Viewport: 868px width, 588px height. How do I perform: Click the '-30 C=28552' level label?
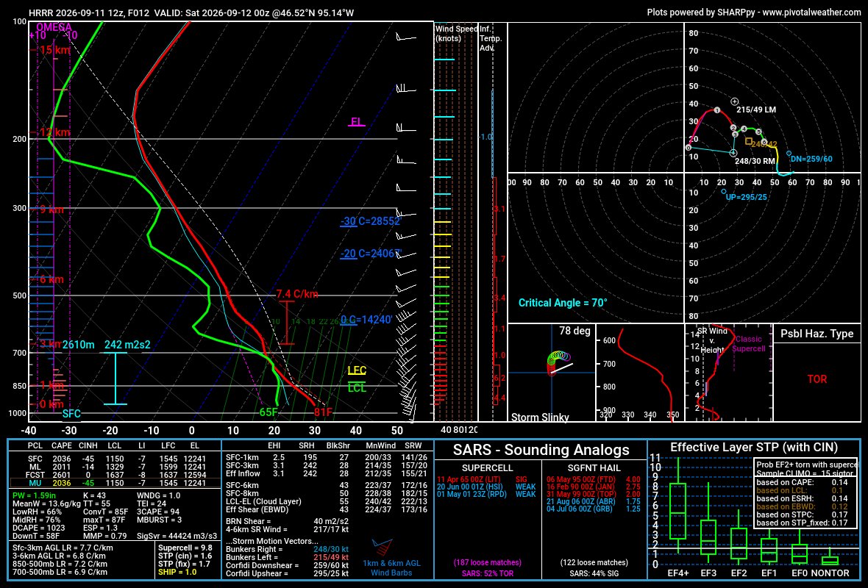370,221
